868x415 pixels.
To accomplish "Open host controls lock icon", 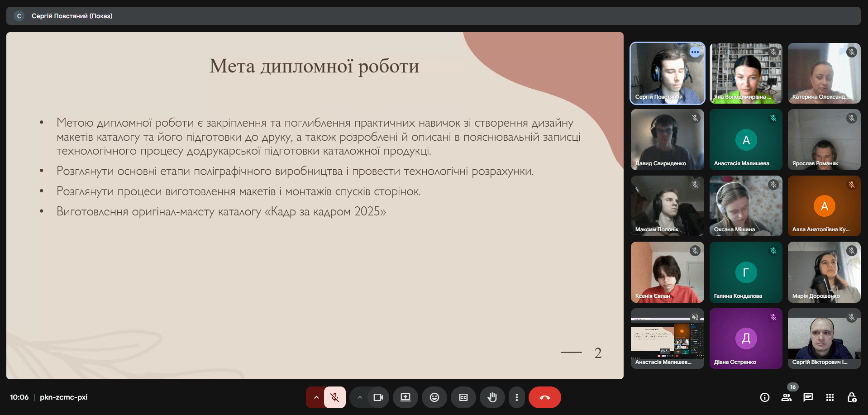I will 851,397.
